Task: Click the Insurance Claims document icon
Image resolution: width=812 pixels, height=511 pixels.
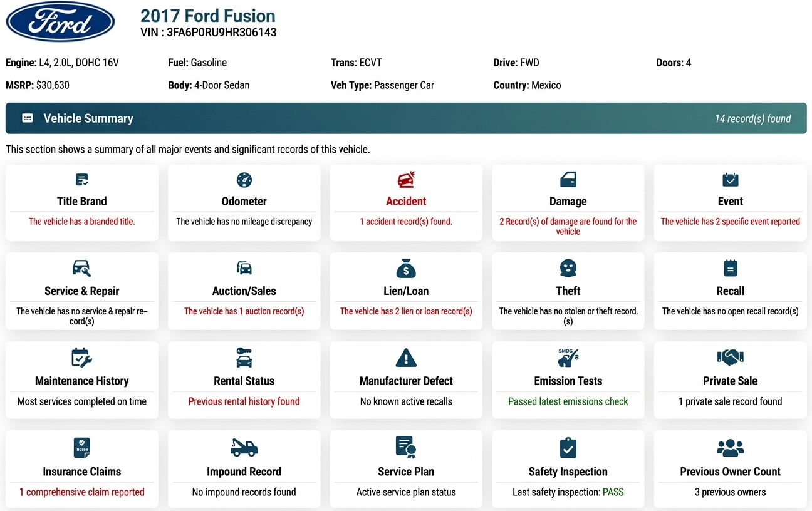Action: point(82,448)
